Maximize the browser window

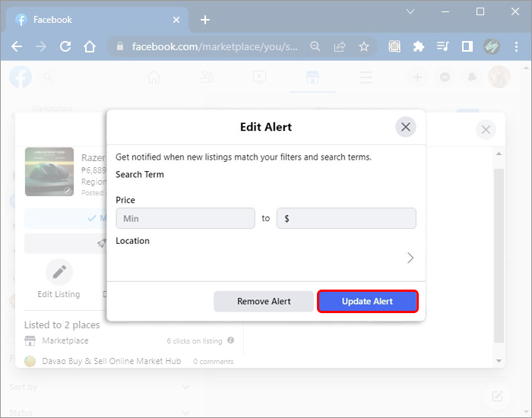pyautogui.click(x=480, y=11)
